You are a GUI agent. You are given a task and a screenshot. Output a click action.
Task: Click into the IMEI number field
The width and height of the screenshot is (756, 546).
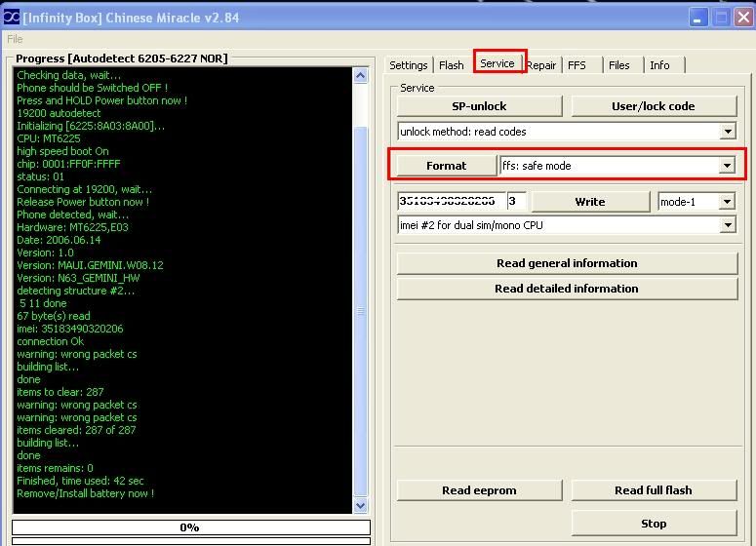(x=450, y=202)
